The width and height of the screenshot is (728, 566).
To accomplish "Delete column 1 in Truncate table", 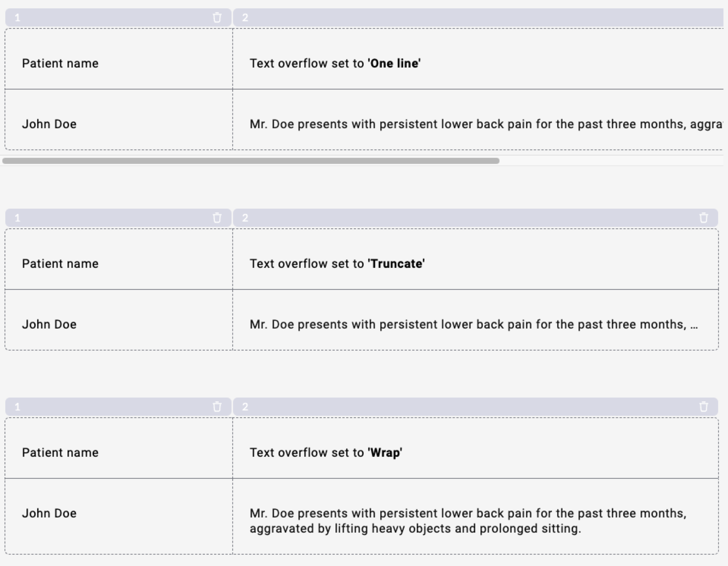I will click(x=217, y=218).
